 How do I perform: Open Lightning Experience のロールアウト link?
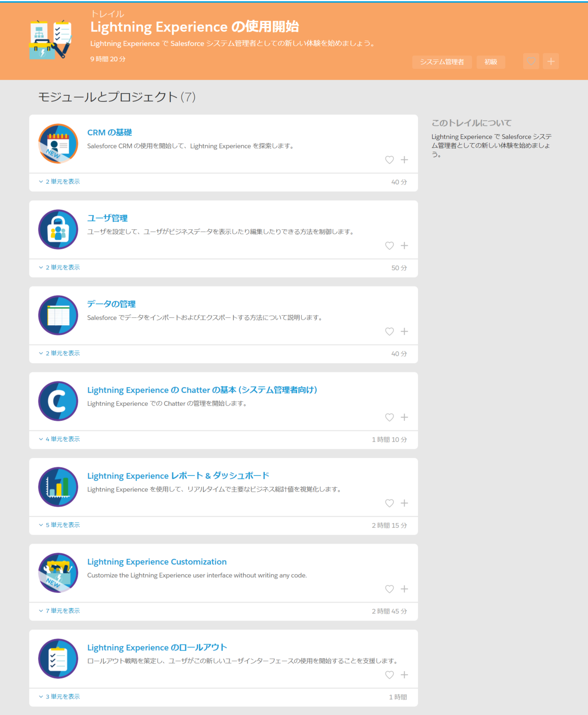[x=157, y=647]
